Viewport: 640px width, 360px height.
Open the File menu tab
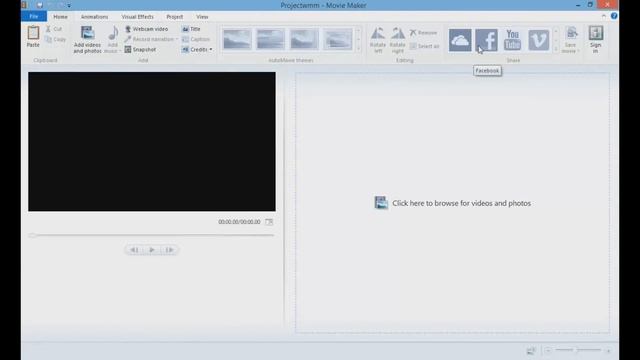point(34,17)
